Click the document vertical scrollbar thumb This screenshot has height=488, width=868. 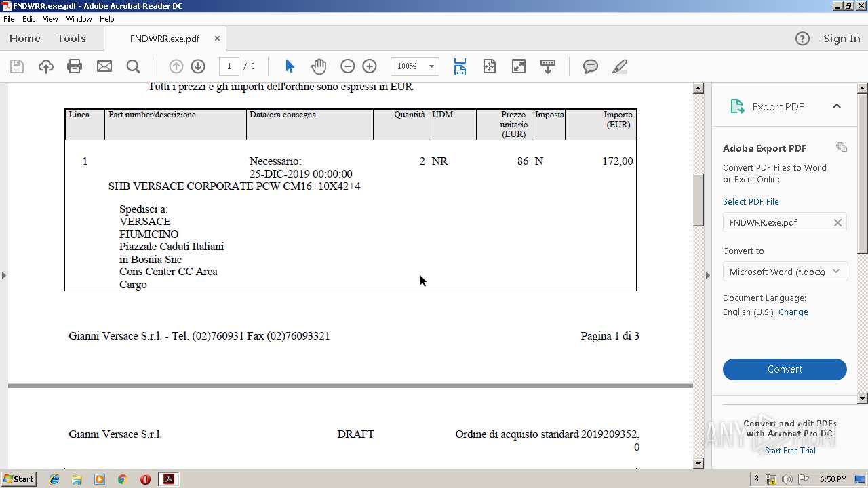point(698,200)
